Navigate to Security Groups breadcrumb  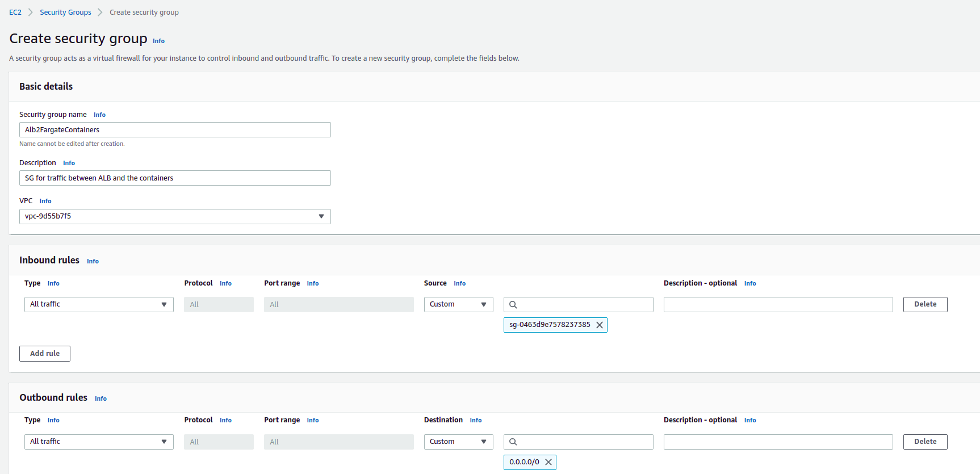pos(65,12)
